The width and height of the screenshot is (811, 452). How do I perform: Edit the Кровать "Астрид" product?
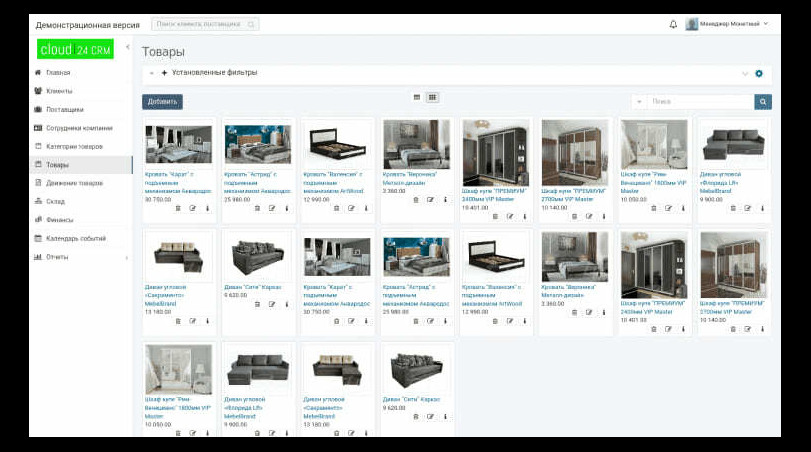[272, 210]
